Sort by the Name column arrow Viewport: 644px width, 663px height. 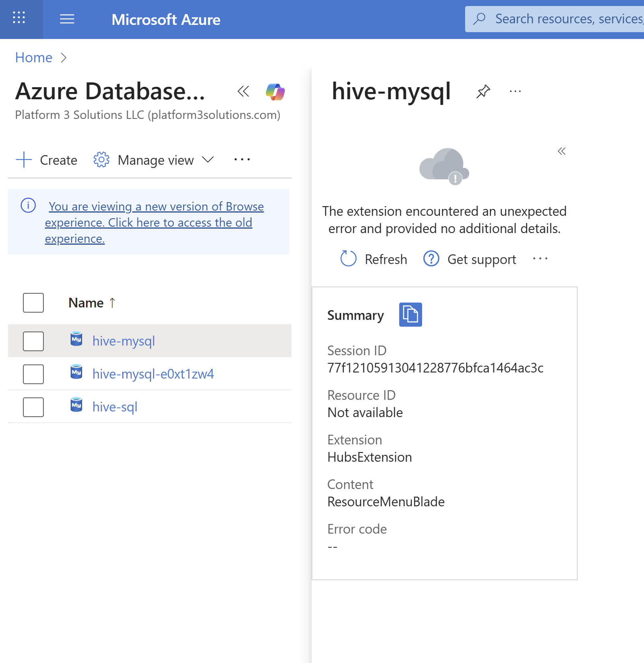[x=112, y=303]
